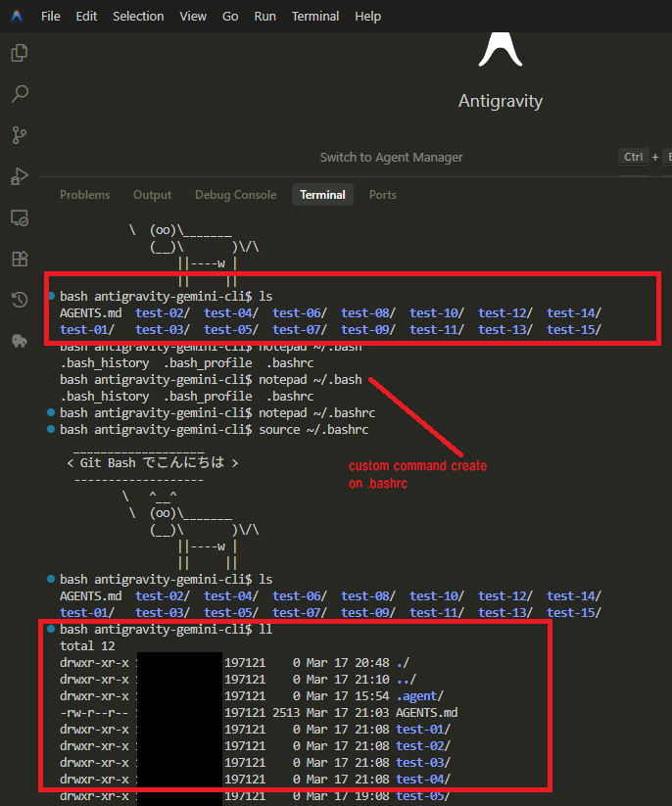Image resolution: width=672 pixels, height=806 pixels.
Task: Open the Explorer view in the activity bar
Action: (20, 53)
